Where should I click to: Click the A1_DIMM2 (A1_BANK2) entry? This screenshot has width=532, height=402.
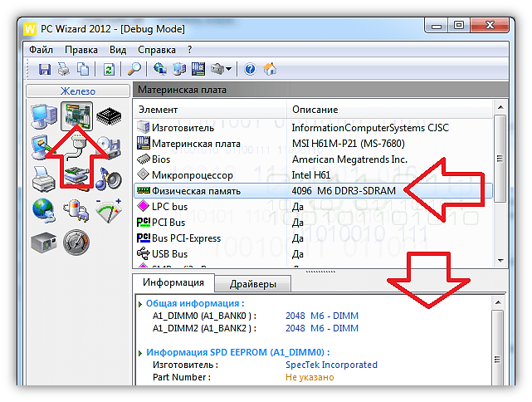point(204,329)
